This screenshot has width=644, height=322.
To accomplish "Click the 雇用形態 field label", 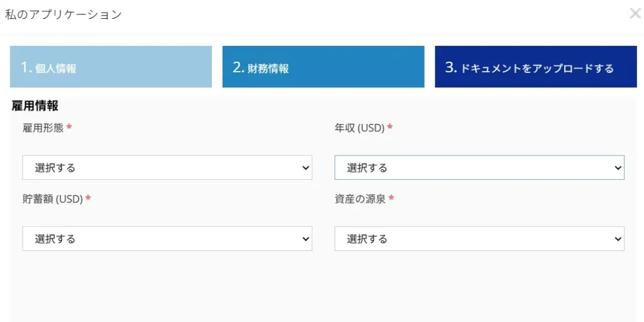I will [43, 128].
